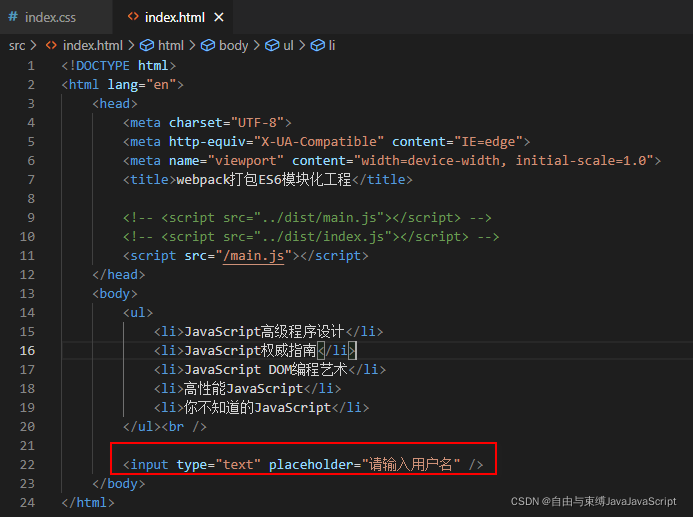Click the title text webpack打包ES6模块化工程
Screen dimensions: 693x517
264,180
